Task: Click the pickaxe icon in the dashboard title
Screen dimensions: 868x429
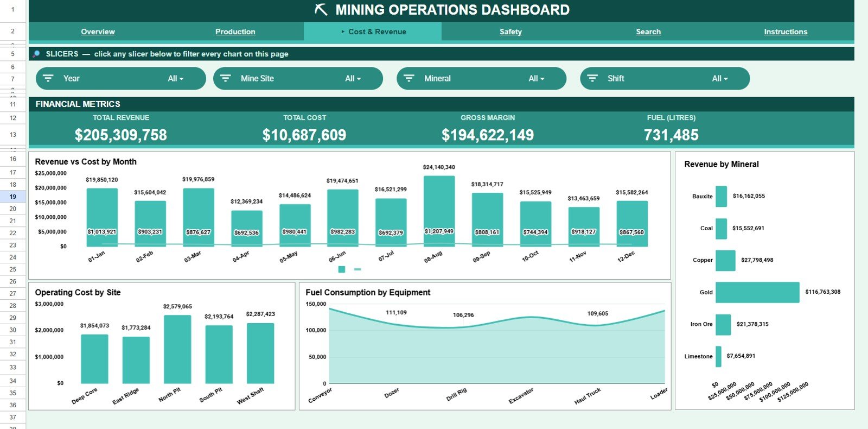Action: tap(321, 10)
